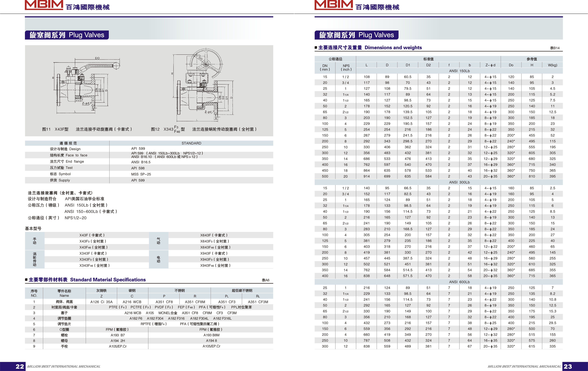Select the 'NPS1/2~20' nominal size text
This screenshot has height=371, width=588.
75,218
